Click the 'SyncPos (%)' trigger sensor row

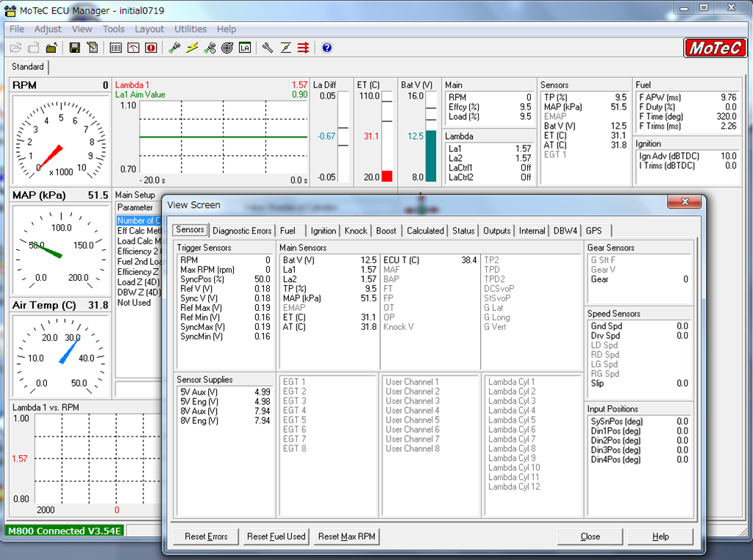coord(225,279)
